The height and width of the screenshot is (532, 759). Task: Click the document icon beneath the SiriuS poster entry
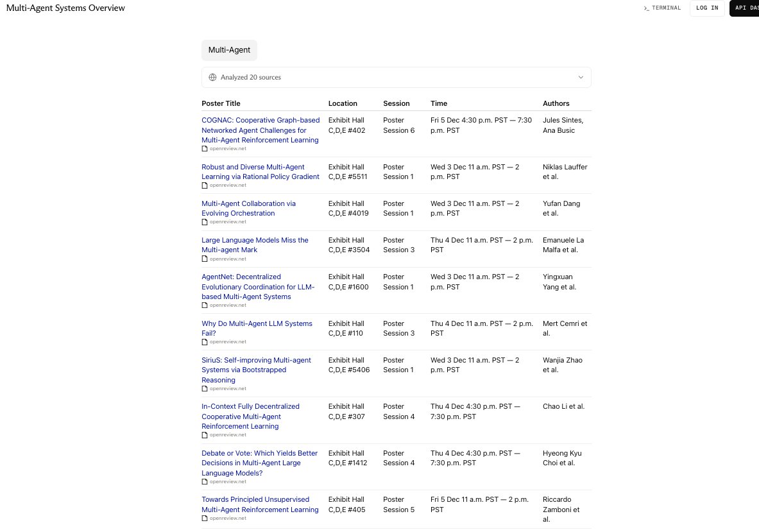pyautogui.click(x=204, y=388)
